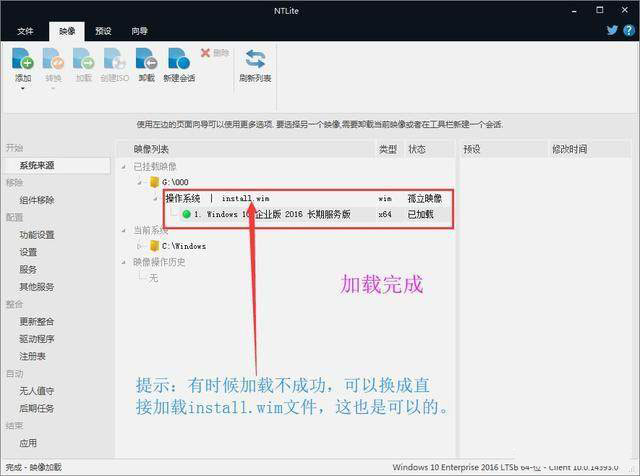Open the blue help question mark
The width and height of the screenshot is (640, 476).
tap(629, 30)
